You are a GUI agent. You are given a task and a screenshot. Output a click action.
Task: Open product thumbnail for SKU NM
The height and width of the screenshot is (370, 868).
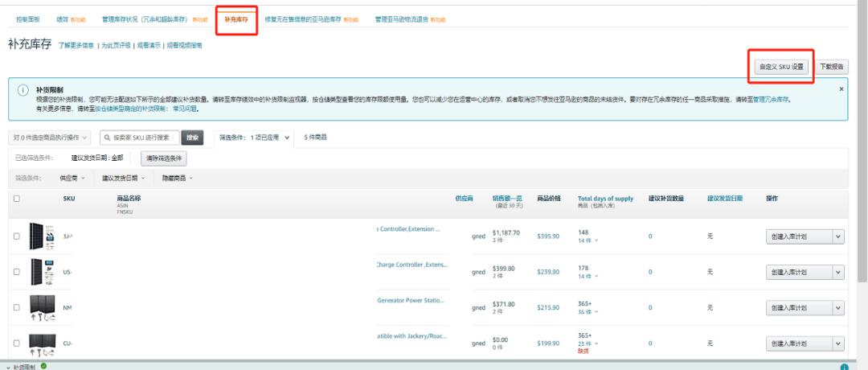coord(40,307)
